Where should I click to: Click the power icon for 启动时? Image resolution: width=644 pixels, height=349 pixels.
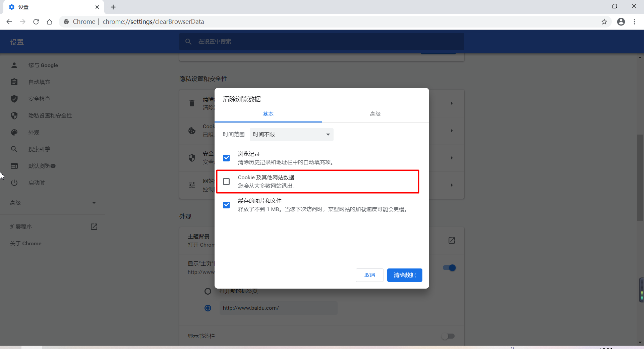(14, 183)
